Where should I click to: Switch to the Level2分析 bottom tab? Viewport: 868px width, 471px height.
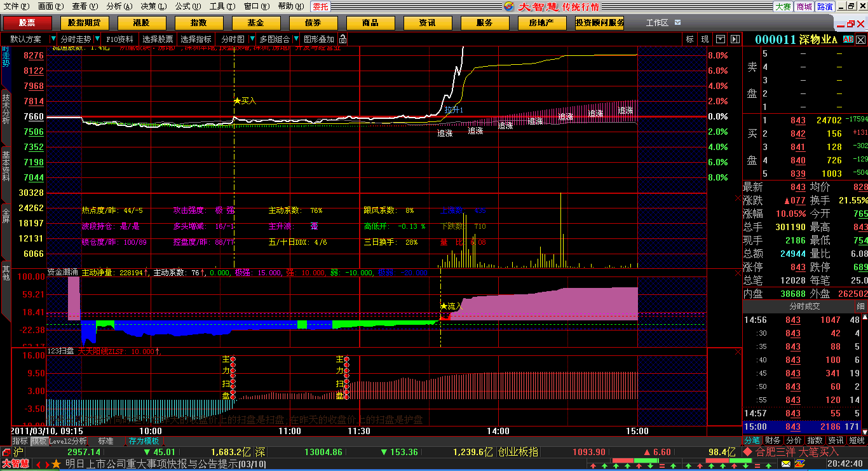coord(68,441)
